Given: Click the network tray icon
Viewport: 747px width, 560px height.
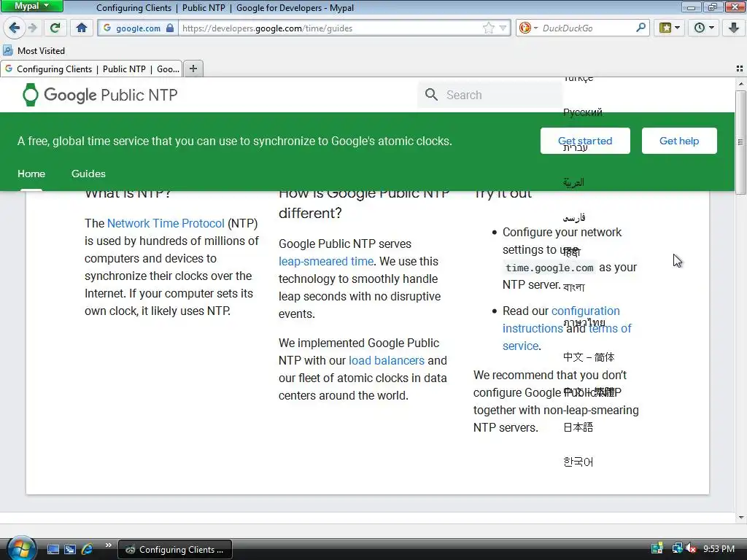Looking at the screenshot, I should (x=677, y=548).
